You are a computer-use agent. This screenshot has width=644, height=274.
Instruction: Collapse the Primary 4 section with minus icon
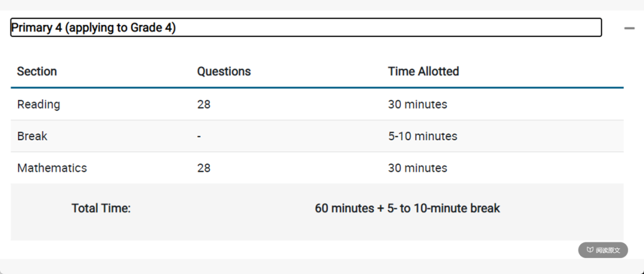coord(629,28)
